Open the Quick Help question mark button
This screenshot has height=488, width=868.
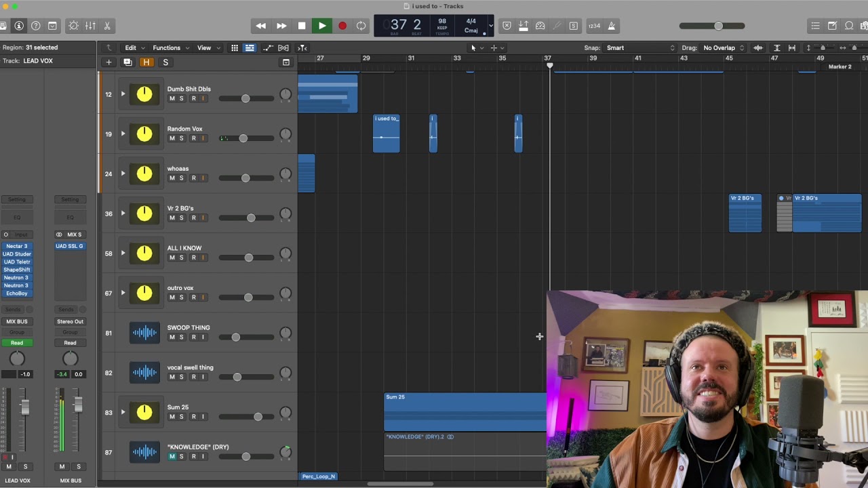(x=36, y=26)
